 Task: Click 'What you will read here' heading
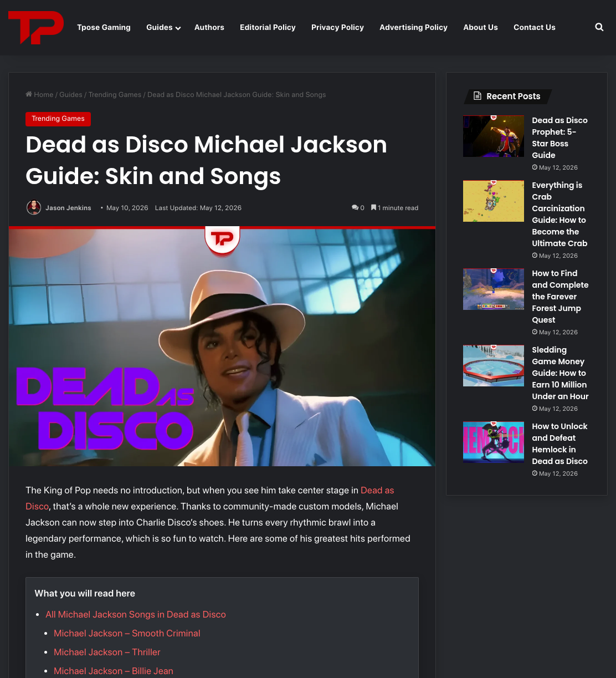[85, 593]
